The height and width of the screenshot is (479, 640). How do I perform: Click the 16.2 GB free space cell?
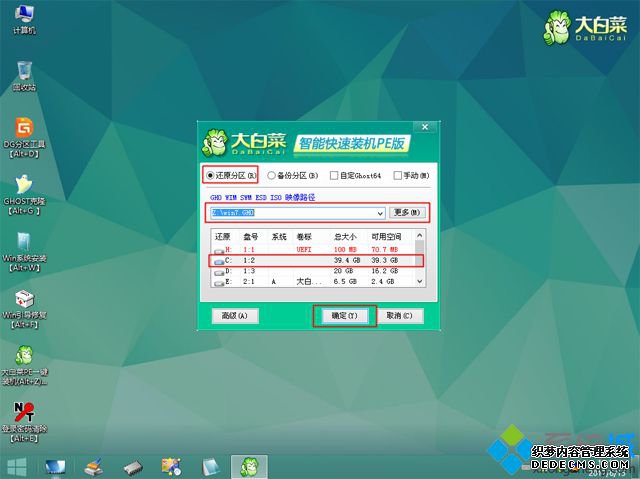point(384,271)
